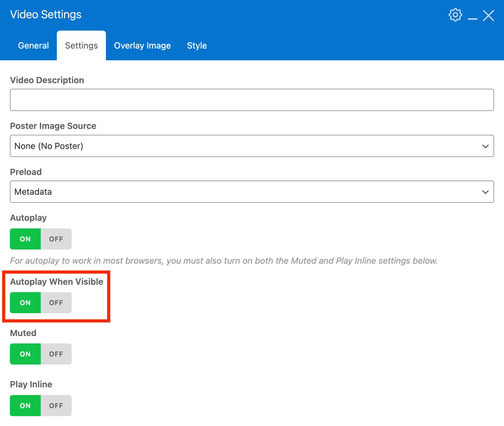Viewport: 504px width, 426px height.
Task: Close the Video Settings panel
Action: [x=489, y=15]
